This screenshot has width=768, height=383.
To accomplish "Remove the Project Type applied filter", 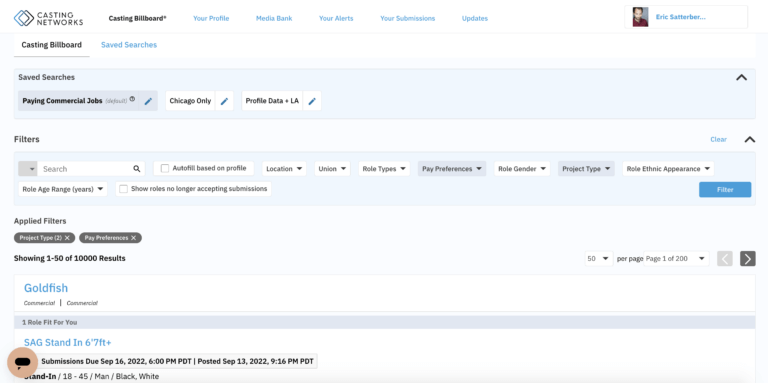I will tap(67, 238).
